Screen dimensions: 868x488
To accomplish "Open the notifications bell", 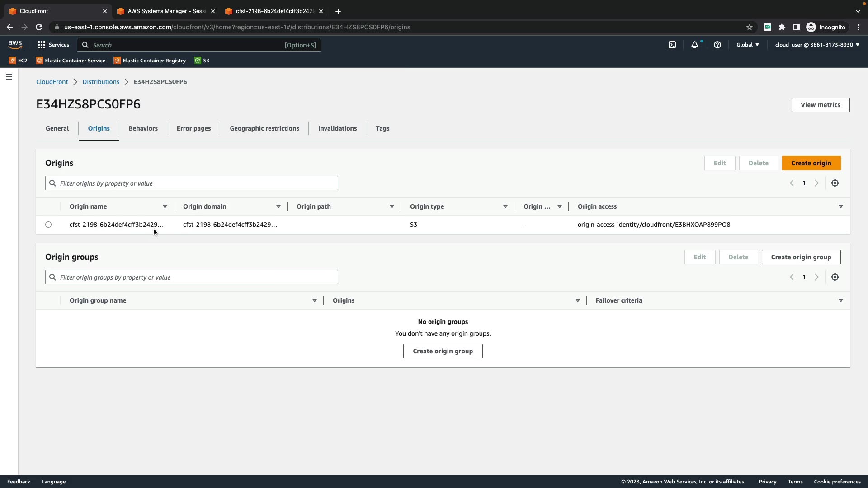I will click(695, 45).
